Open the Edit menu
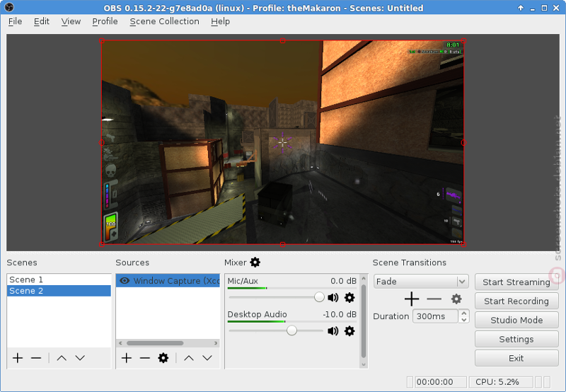Image resolution: width=566 pixels, height=392 pixels. point(42,22)
